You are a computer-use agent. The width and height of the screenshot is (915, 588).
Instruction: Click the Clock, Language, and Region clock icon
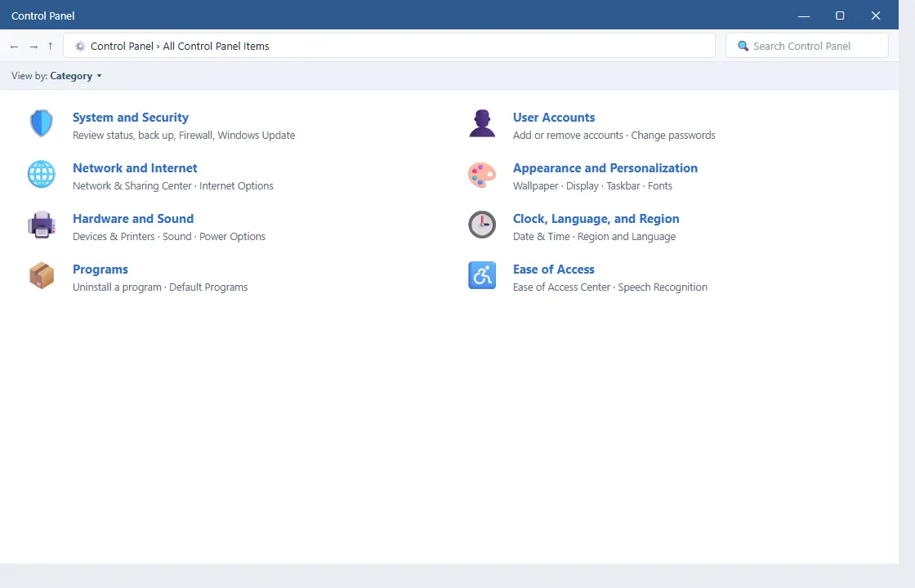tap(482, 225)
